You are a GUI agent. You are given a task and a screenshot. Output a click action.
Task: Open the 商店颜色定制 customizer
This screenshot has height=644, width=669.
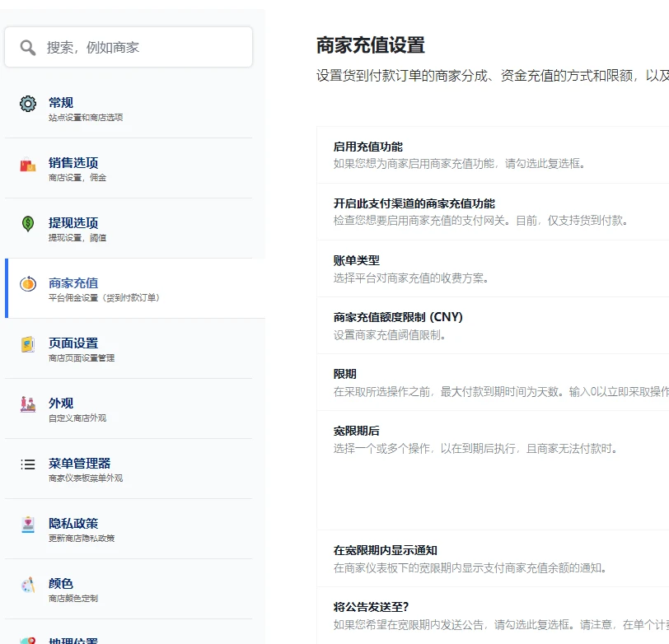[76, 600]
